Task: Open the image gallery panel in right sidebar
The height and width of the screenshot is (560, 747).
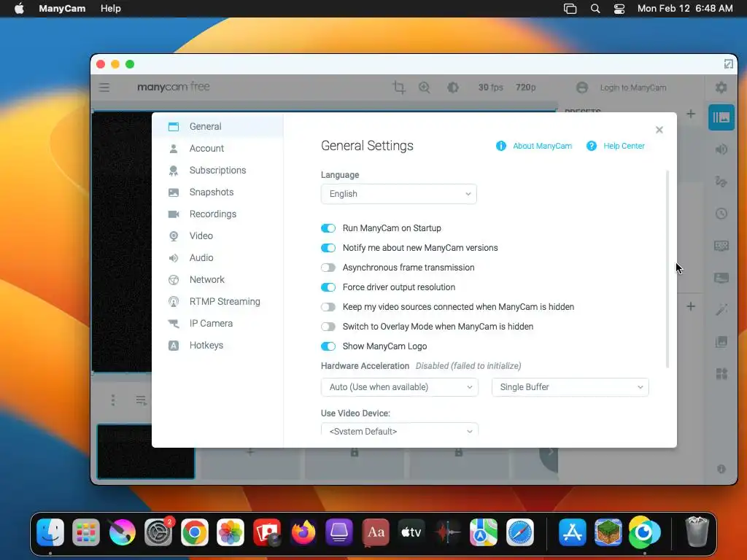Action: point(721,341)
